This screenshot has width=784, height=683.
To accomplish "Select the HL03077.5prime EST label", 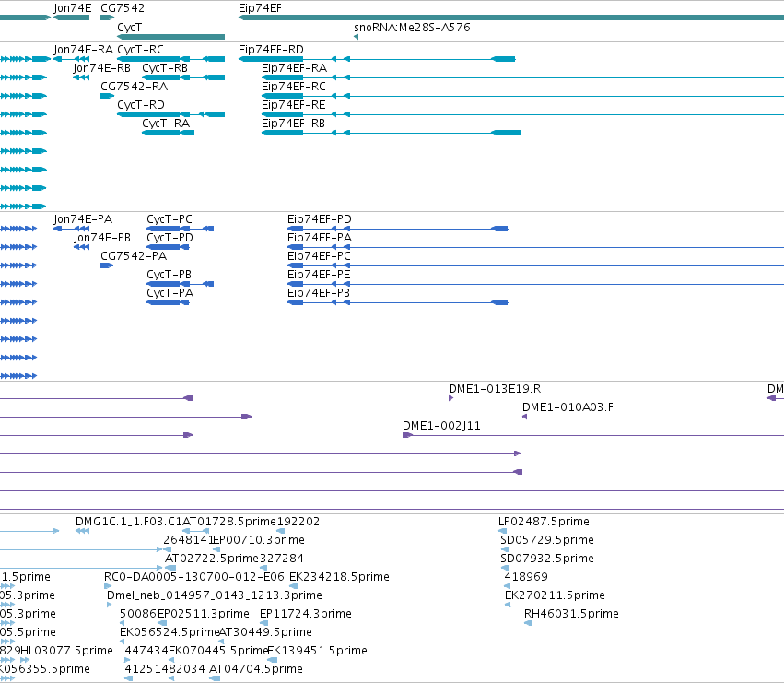I will point(67,651).
